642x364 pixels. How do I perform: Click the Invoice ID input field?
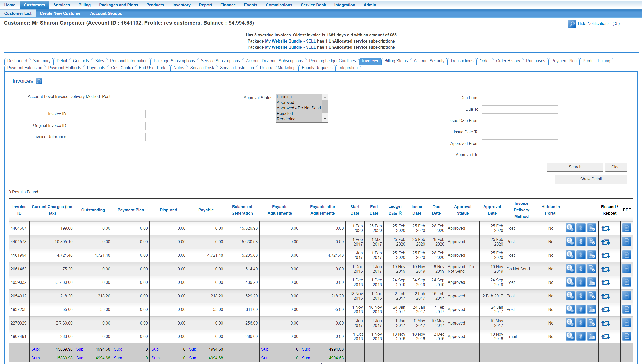tap(107, 114)
